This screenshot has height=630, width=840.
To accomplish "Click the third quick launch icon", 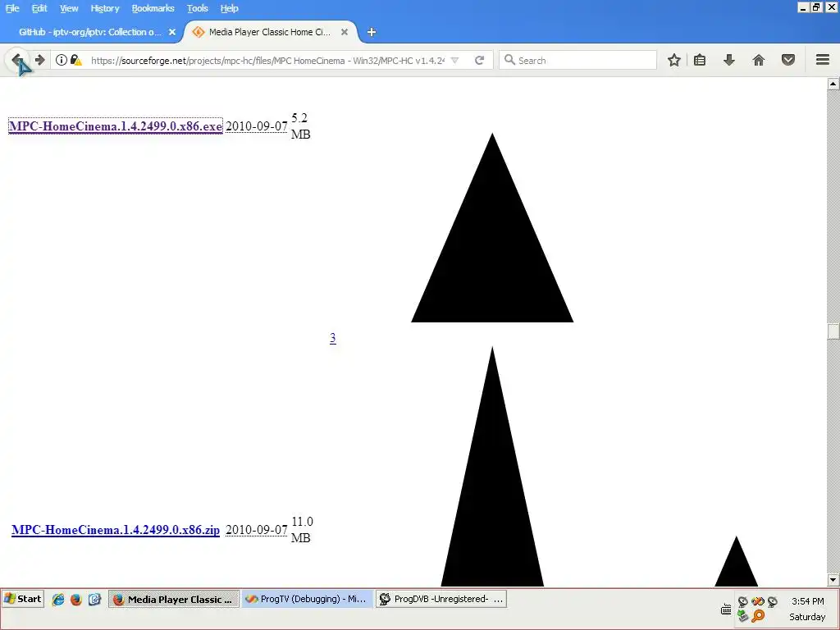I will click(x=95, y=600).
